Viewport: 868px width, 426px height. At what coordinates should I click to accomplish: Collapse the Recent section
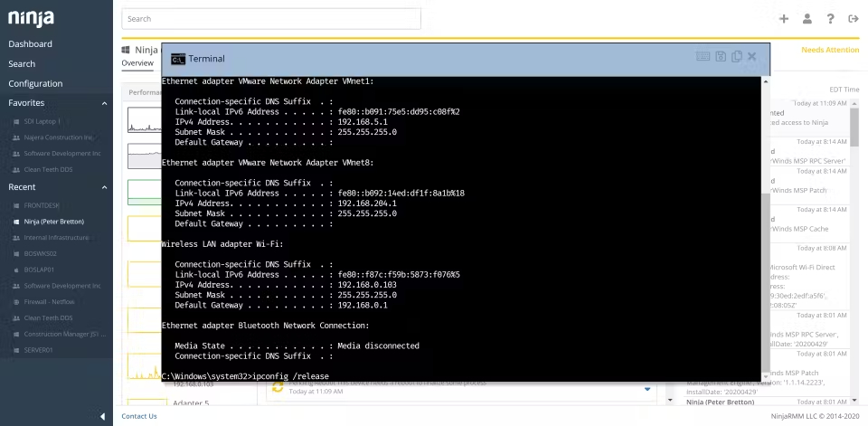click(x=104, y=187)
